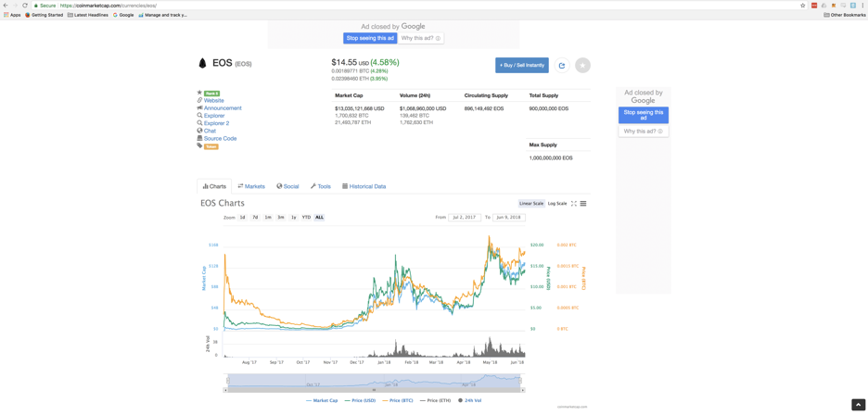Screen dimensions: 868x415
Task: Click the chart range navigator bar
Action: [376, 381]
